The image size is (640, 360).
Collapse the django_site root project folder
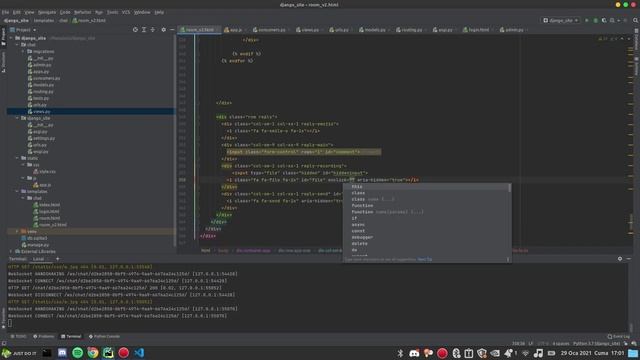(x=11, y=38)
